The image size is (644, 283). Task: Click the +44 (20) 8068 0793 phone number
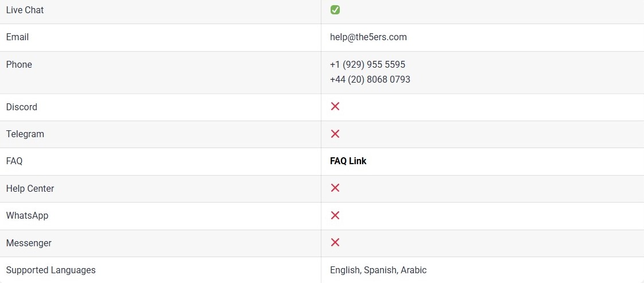pos(370,79)
